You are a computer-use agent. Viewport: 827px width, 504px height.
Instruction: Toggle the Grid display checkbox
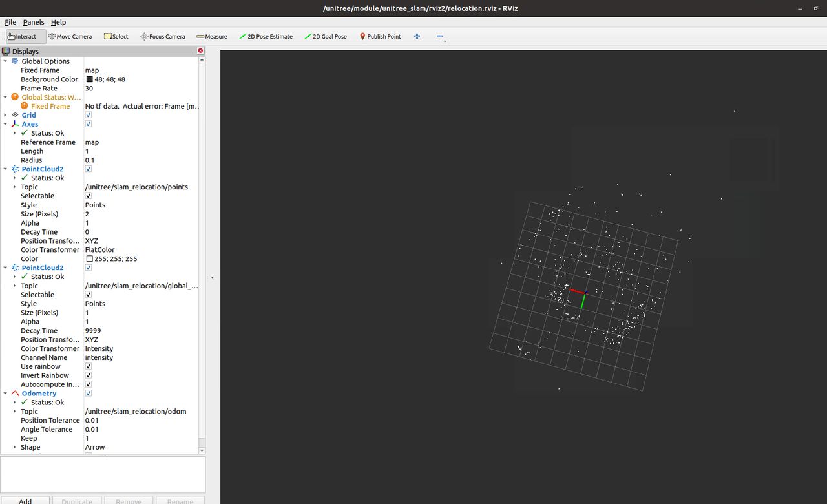click(89, 115)
